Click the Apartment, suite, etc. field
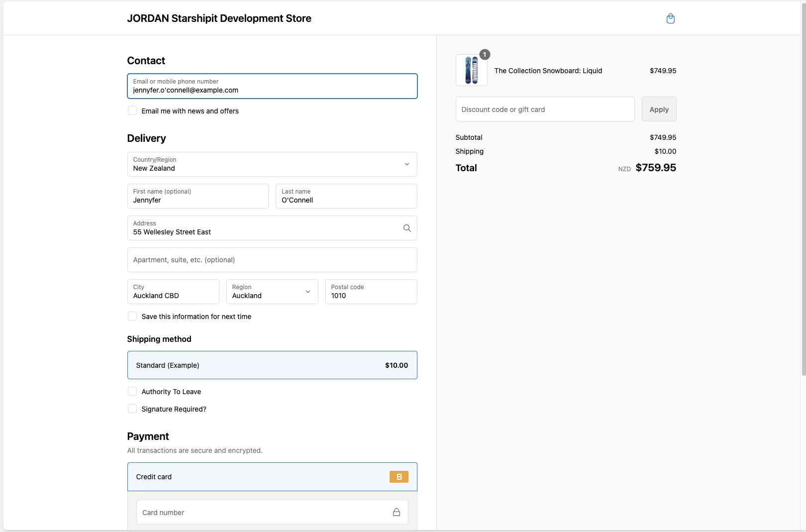The width and height of the screenshot is (806, 532). (272, 260)
